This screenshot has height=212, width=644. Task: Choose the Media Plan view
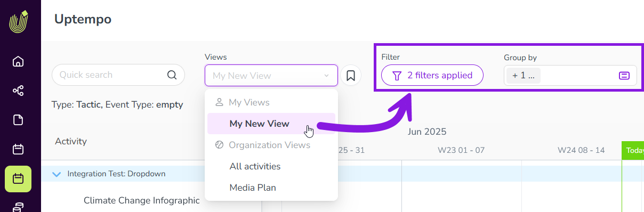click(x=253, y=187)
